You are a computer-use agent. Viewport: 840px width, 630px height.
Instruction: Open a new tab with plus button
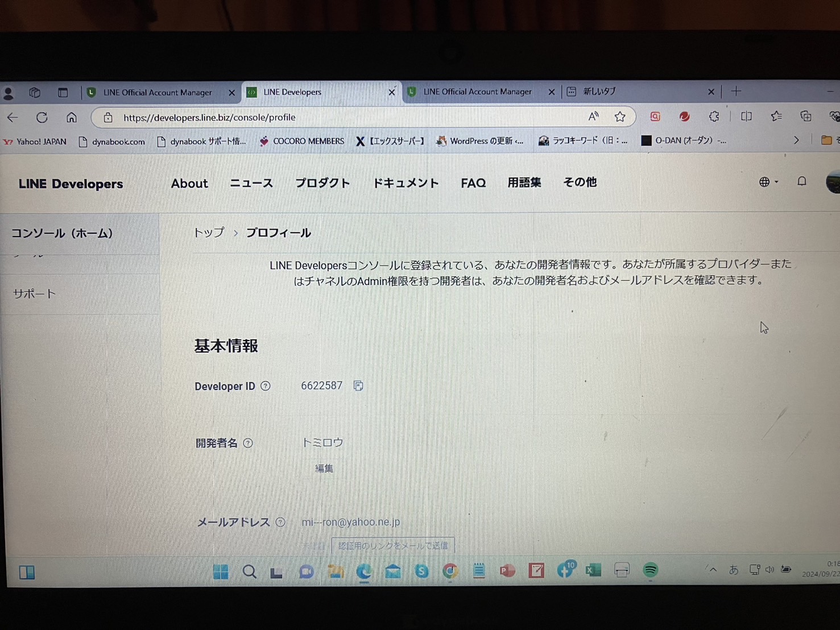click(x=736, y=91)
